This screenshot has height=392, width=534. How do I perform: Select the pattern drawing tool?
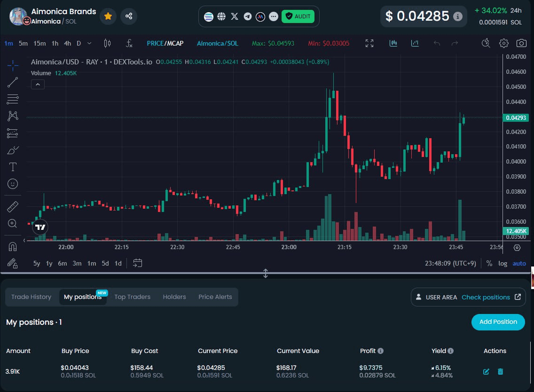pyautogui.click(x=13, y=116)
